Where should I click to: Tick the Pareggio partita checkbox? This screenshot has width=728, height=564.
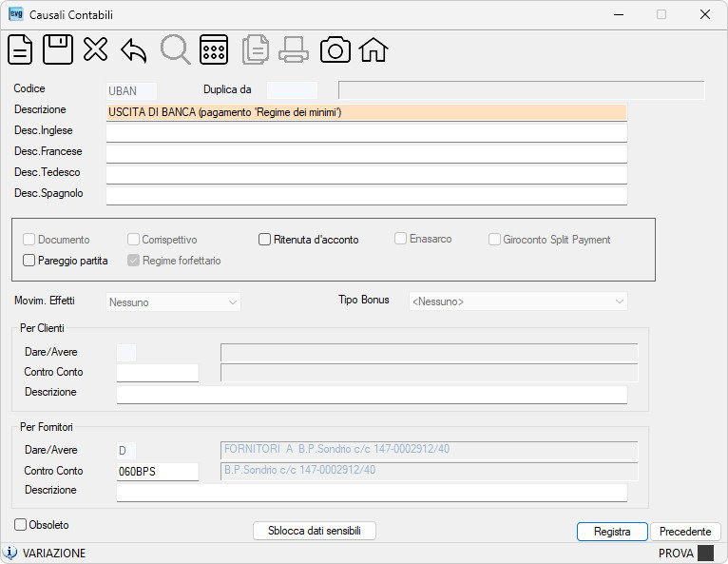(29, 261)
